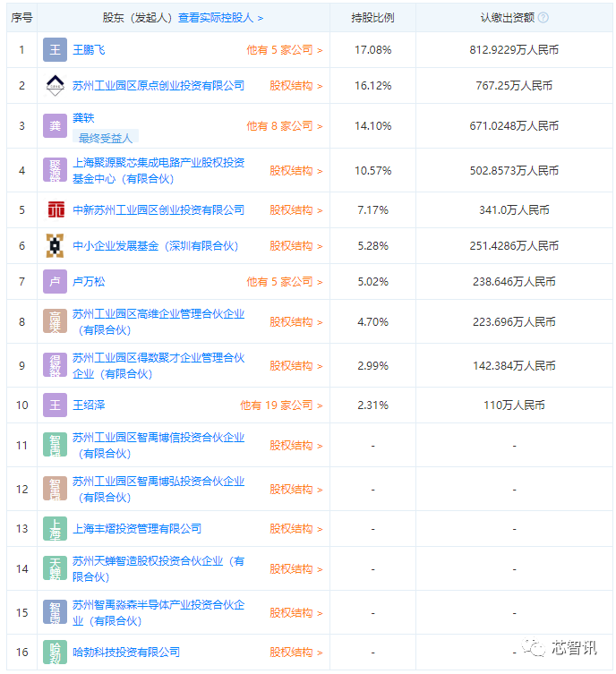The height and width of the screenshot is (674, 616).
Task: Open 苏州工业园区原点创业投资有限公司 link
Action: [x=158, y=86]
